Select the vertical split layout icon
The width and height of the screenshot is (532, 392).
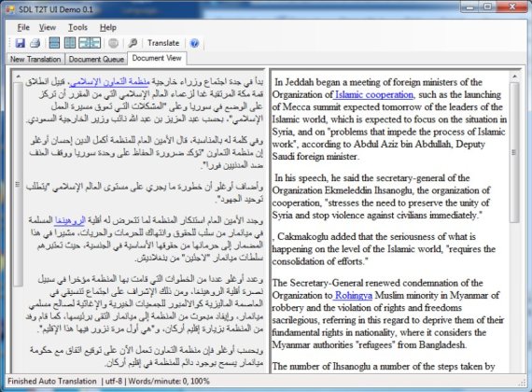pyautogui.click(x=70, y=43)
